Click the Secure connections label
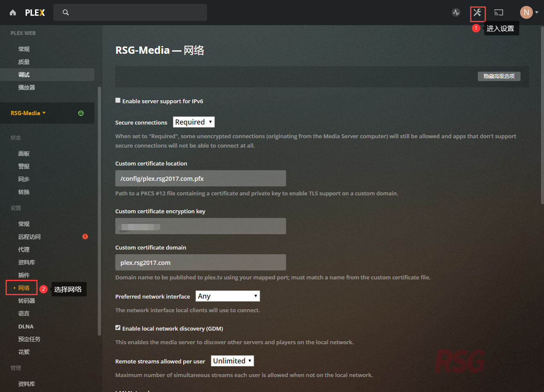 (141, 122)
